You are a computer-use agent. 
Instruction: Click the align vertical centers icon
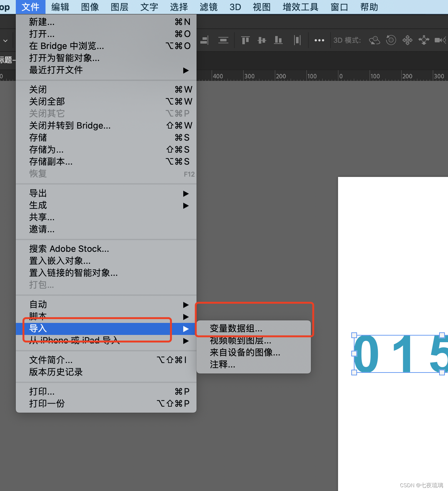[x=262, y=40]
